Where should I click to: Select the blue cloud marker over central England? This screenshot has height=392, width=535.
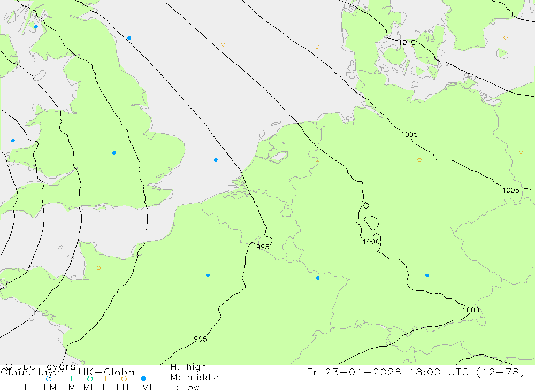click(114, 153)
